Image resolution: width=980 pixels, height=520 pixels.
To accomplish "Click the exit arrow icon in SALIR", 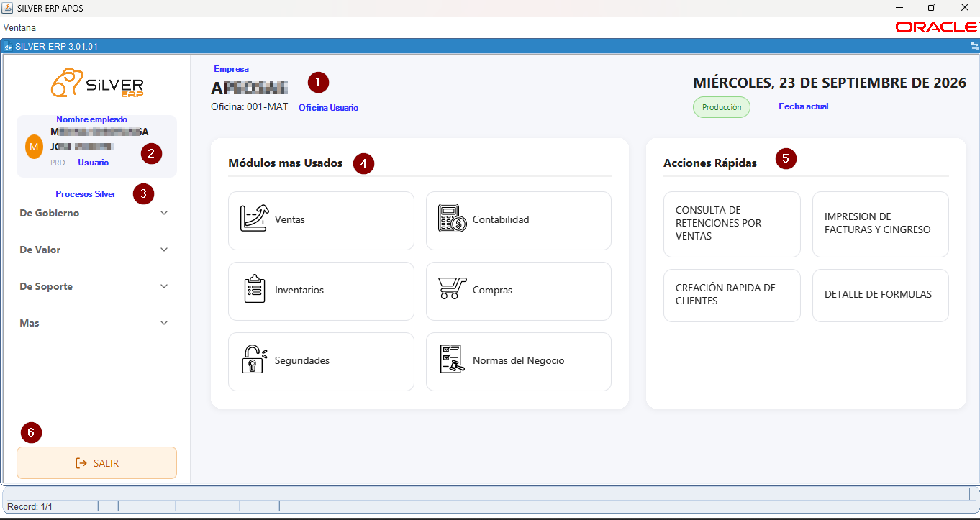I will (81, 463).
